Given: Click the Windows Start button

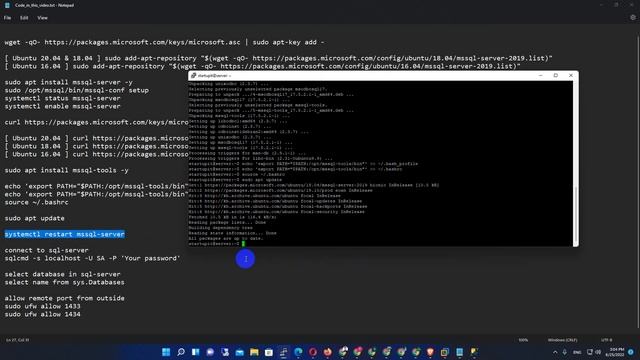Looking at the screenshot, I should click(166, 352).
